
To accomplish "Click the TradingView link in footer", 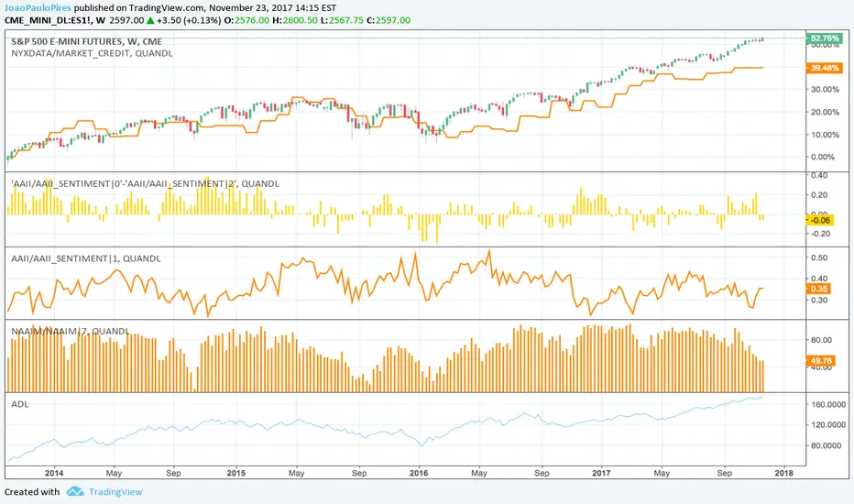I will 115,492.
